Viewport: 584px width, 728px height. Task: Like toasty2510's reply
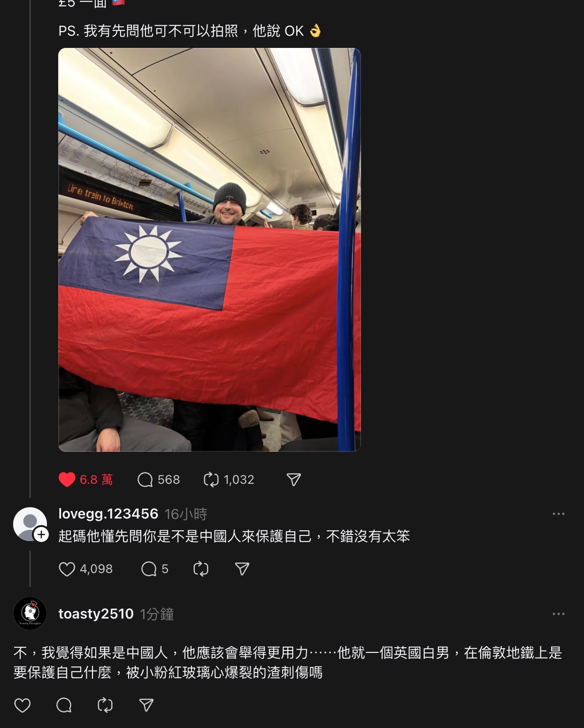point(22,705)
